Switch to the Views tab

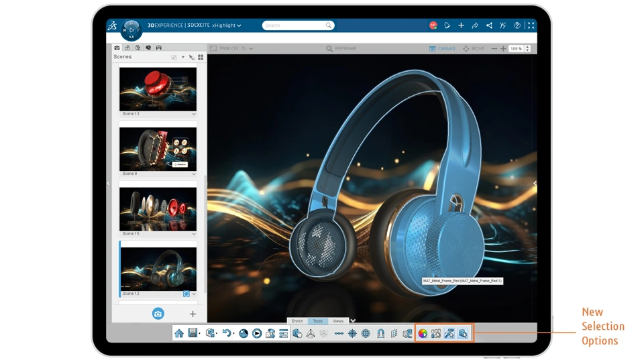click(x=338, y=321)
